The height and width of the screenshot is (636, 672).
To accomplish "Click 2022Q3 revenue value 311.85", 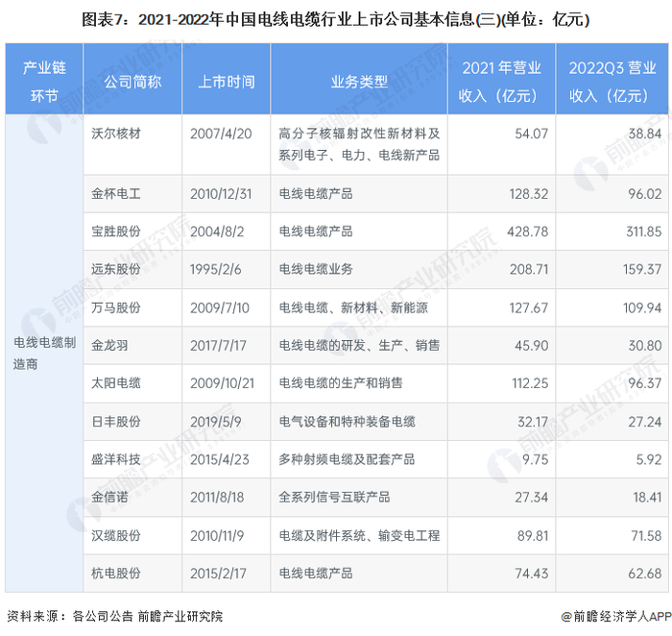I will pyautogui.click(x=644, y=232).
